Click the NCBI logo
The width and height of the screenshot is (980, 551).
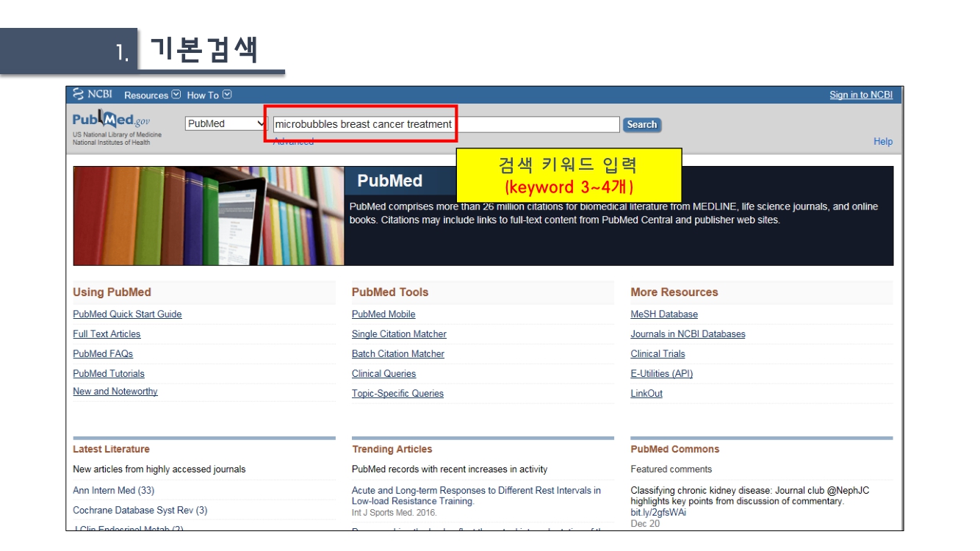(92, 94)
